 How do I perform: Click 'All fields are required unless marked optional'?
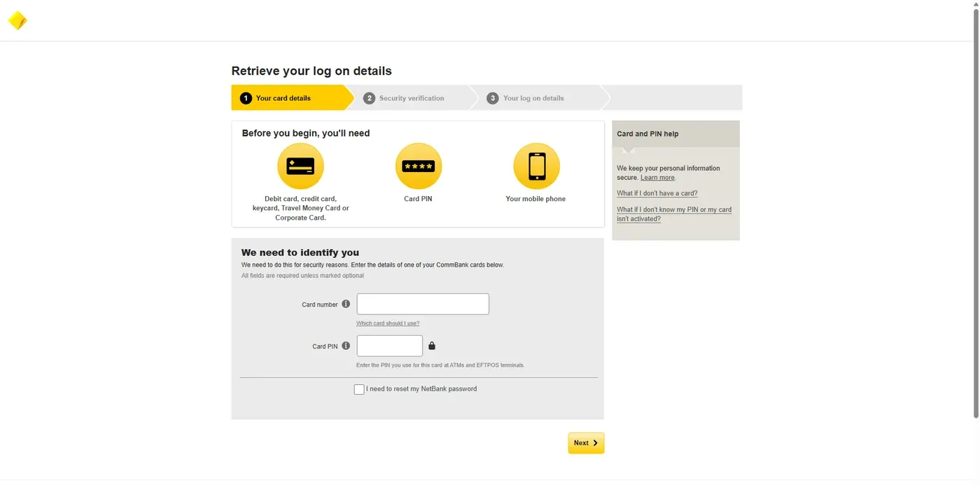(302, 276)
